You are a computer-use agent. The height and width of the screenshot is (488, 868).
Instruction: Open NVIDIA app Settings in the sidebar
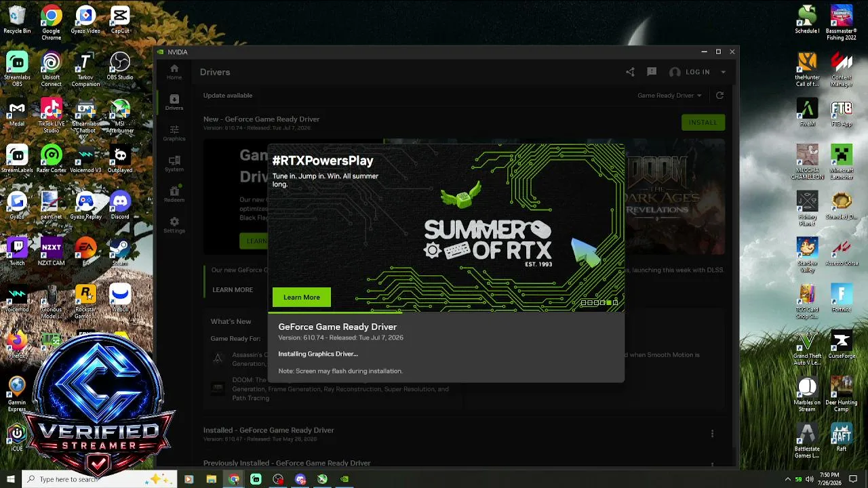[x=174, y=225]
